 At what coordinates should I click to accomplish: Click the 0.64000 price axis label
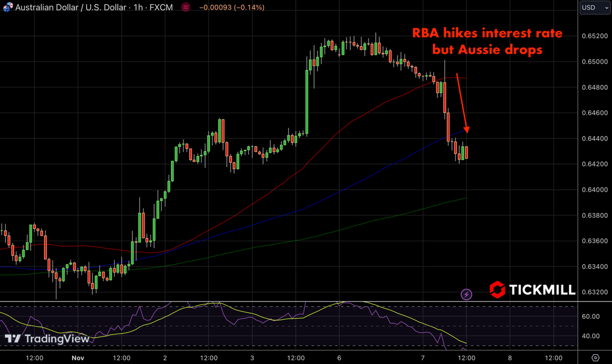[x=595, y=190]
